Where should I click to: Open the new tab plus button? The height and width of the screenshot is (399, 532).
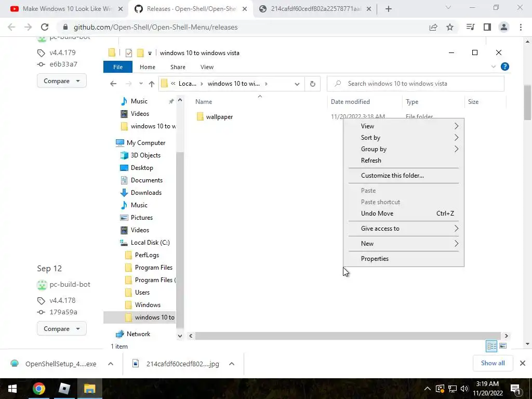pyautogui.click(x=389, y=9)
